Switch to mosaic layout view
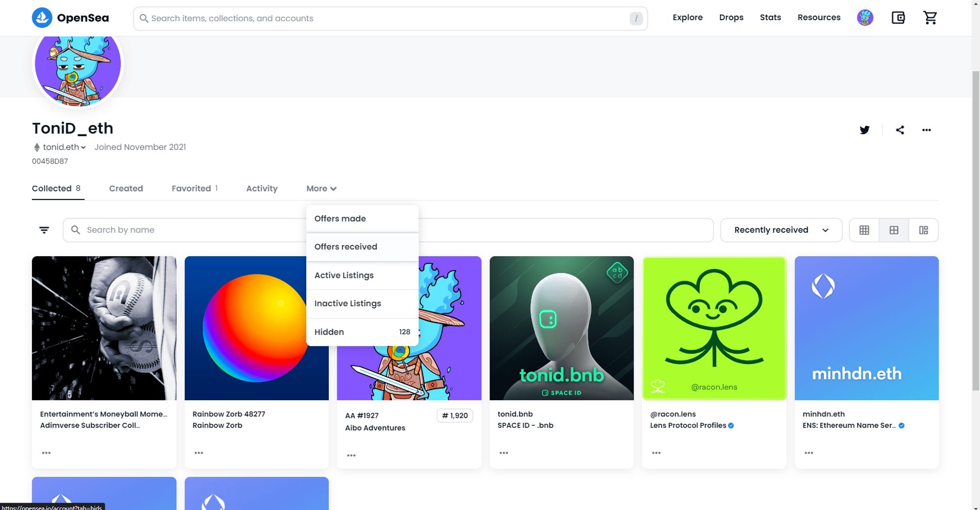The image size is (980, 510). click(x=923, y=230)
